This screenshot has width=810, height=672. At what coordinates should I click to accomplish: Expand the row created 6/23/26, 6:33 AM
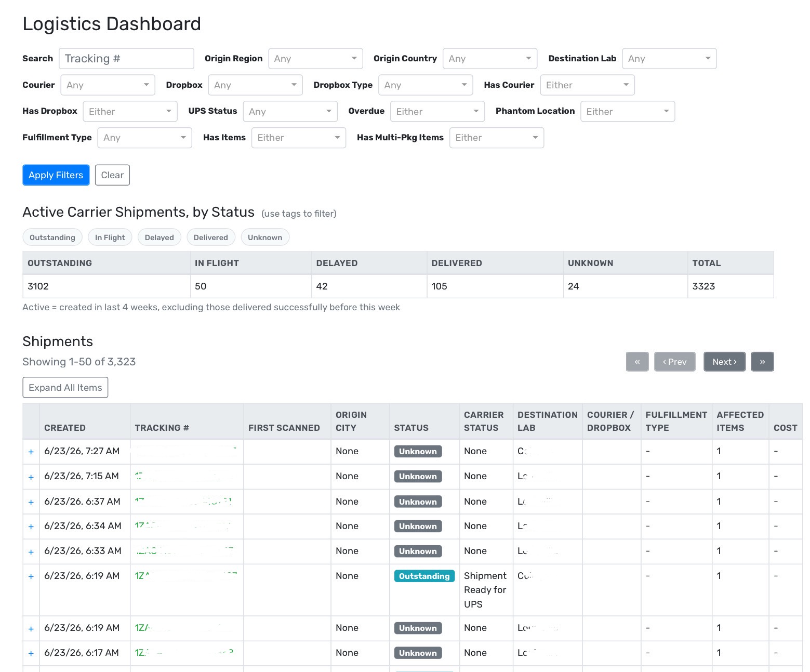[x=31, y=552]
